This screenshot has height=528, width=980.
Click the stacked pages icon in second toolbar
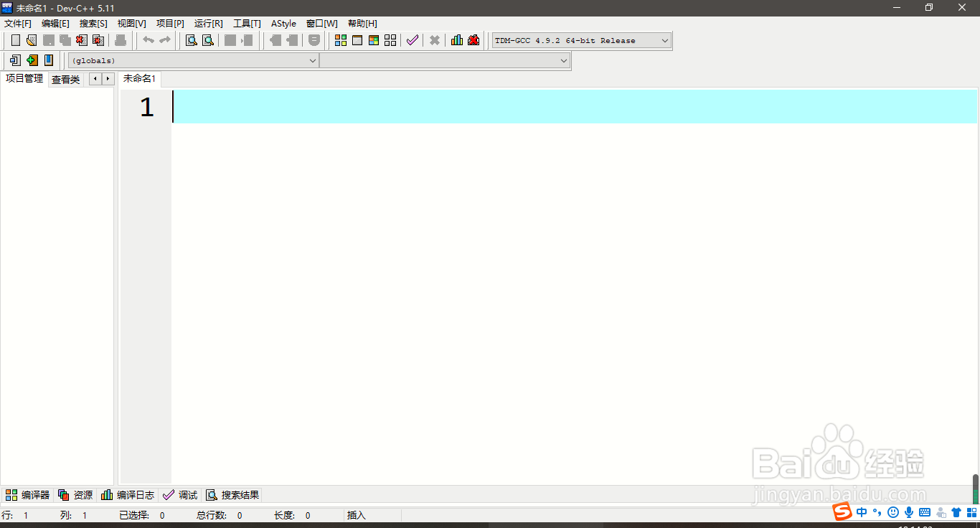coord(15,60)
